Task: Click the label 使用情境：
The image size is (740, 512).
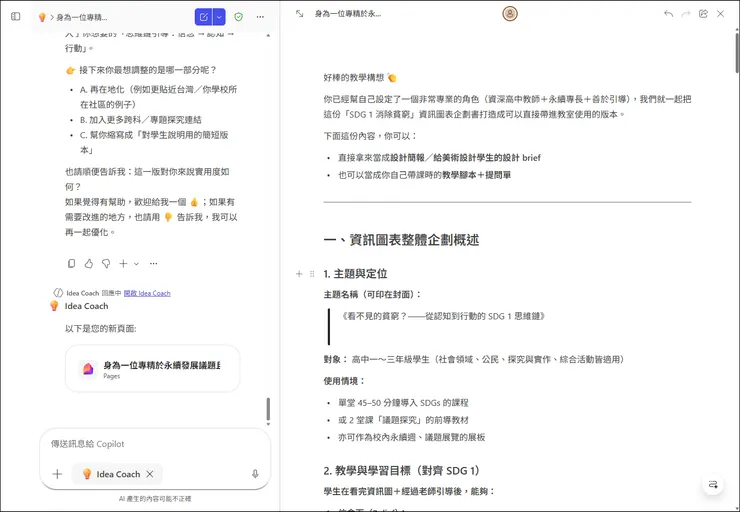Action: [345, 381]
